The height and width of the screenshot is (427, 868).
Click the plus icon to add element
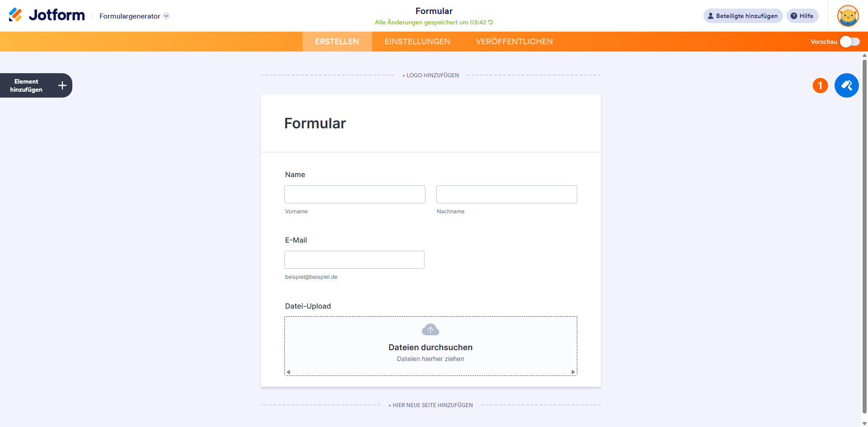coord(62,85)
